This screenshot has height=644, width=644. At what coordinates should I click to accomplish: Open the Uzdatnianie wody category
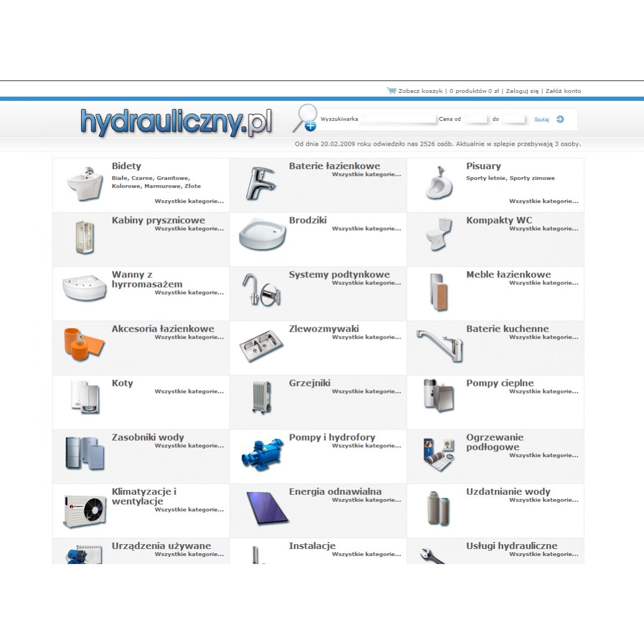508,491
